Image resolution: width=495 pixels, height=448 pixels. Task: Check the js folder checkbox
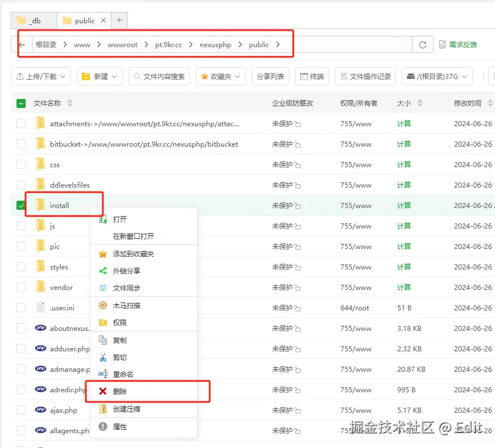coord(21,226)
